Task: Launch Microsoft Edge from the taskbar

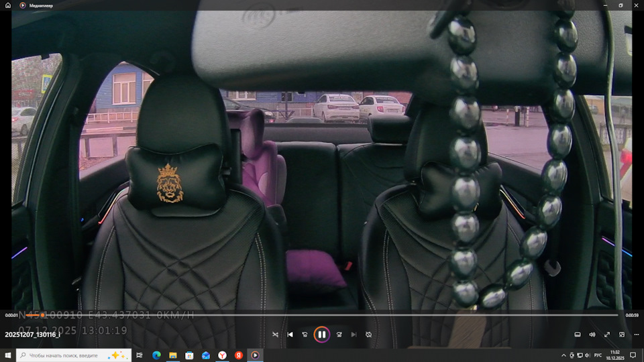Action: click(x=156, y=355)
